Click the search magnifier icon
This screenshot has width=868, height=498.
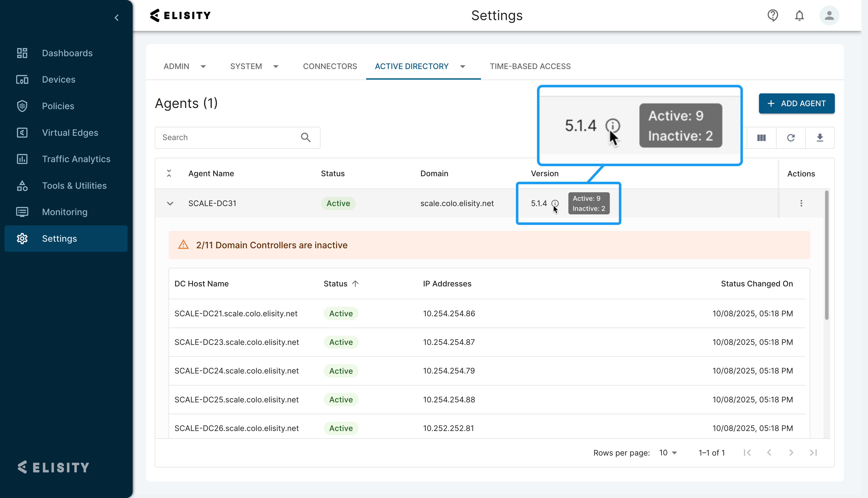(x=305, y=138)
